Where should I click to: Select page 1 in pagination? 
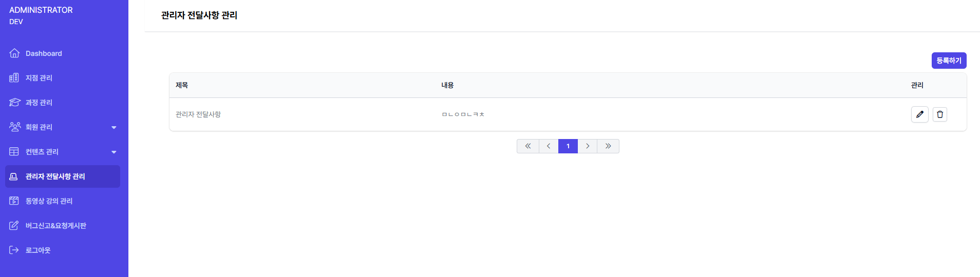click(x=568, y=146)
